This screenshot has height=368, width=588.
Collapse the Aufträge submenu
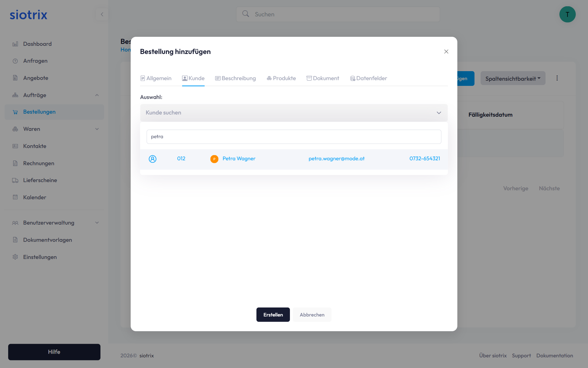tap(97, 95)
